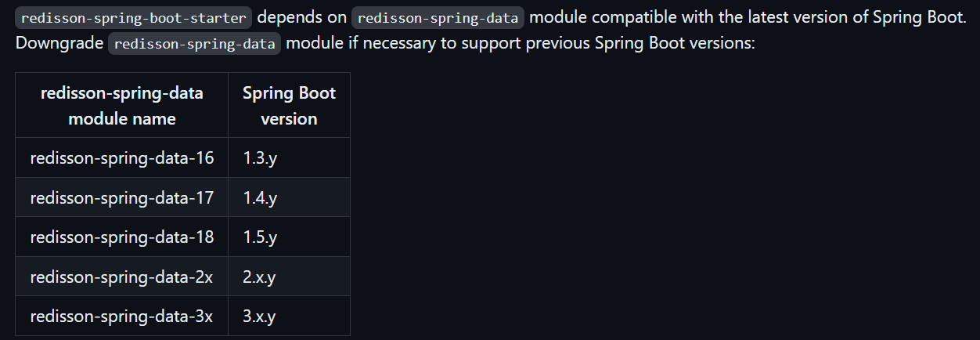This screenshot has height=340, width=980.
Task: Select the 1.3.y version cell
Action: pyautogui.click(x=260, y=157)
